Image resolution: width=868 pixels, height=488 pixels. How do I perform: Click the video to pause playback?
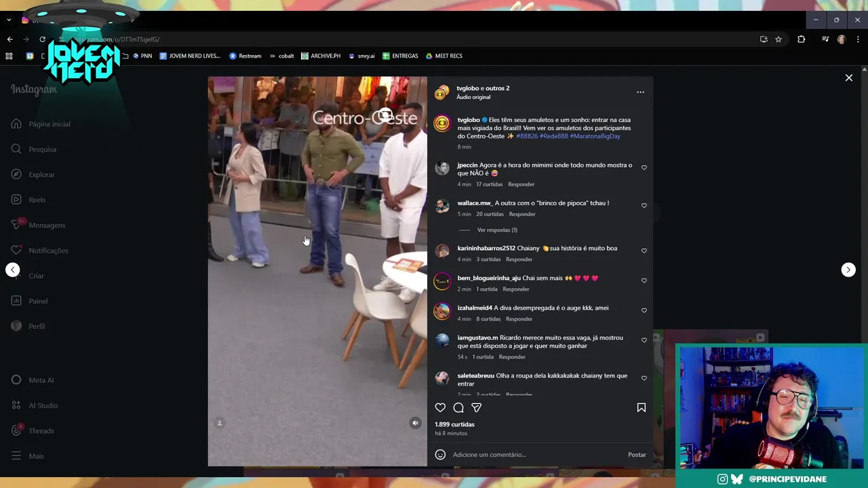click(317, 271)
